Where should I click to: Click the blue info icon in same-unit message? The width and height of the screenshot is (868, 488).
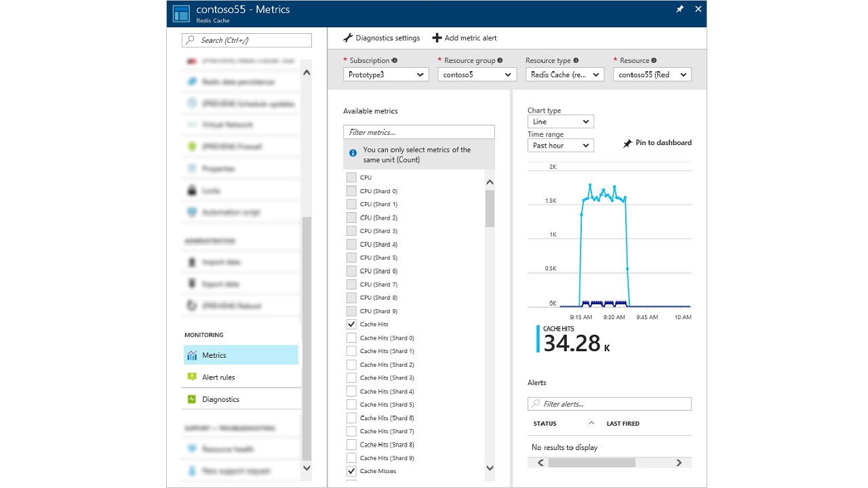[x=353, y=153]
